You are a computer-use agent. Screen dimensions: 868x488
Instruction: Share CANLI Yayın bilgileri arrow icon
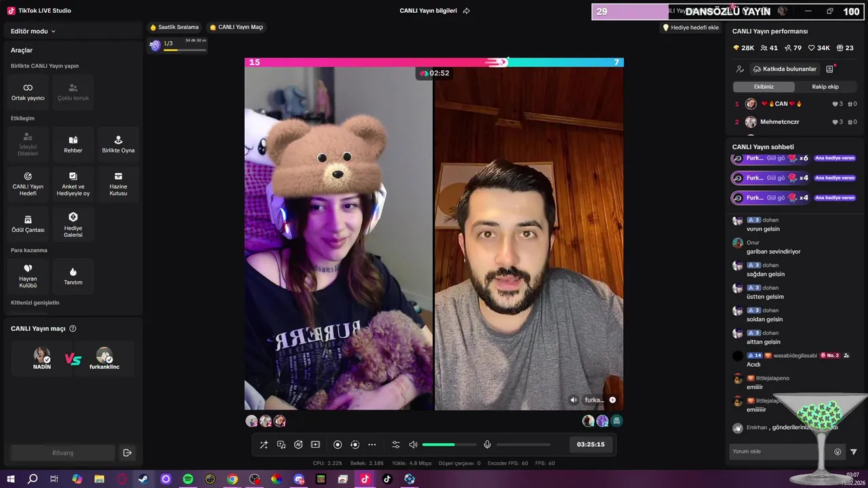tap(466, 11)
